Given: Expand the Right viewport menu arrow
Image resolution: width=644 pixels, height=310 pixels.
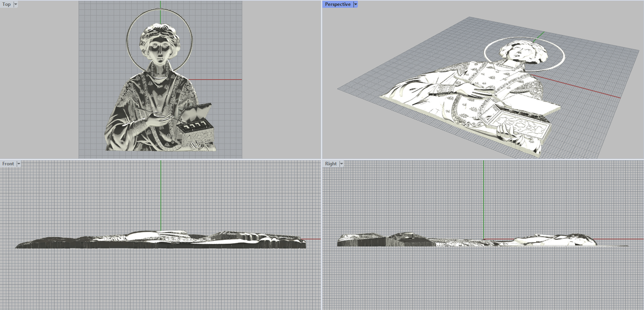Looking at the screenshot, I should (x=342, y=164).
